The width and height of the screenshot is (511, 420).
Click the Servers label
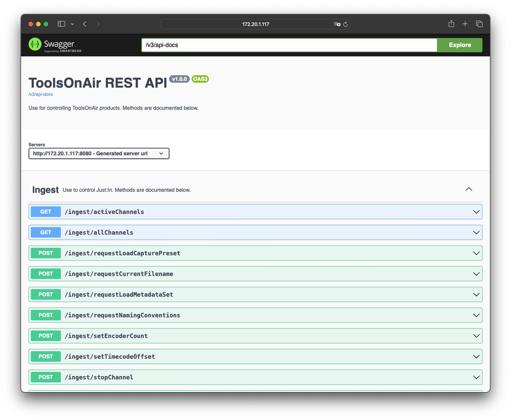pos(37,145)
